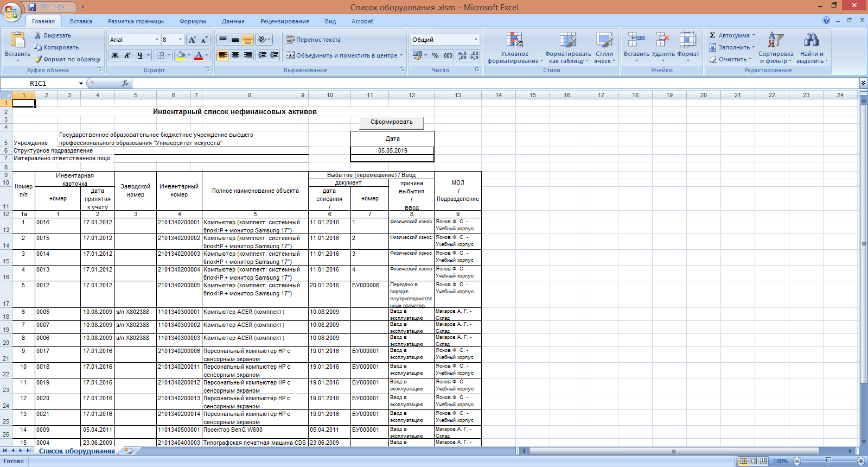Image resolution: width=868 pixels, height=467 pixels.
Task: Click Merge and Center (Объединить и поместить в центре)
Action: 342,55
